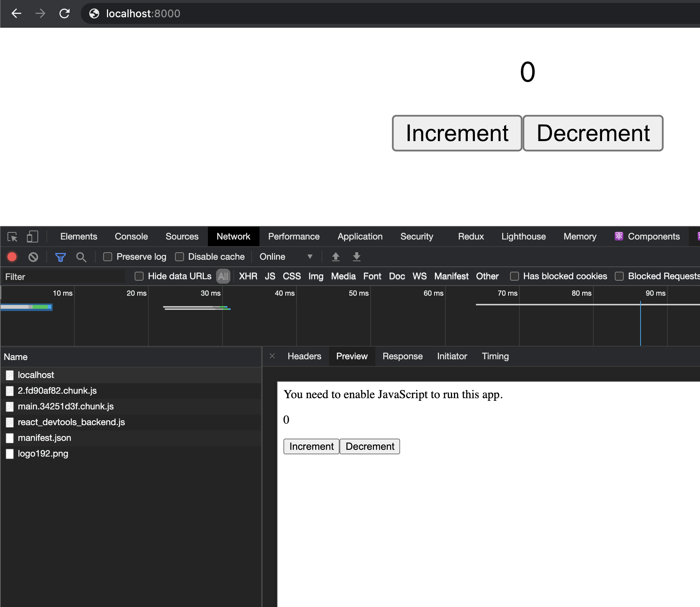Image resolution: width=700 pixels, height=607 pixels.
Task: Open the Elements tab
Action: tap(79, 237)
